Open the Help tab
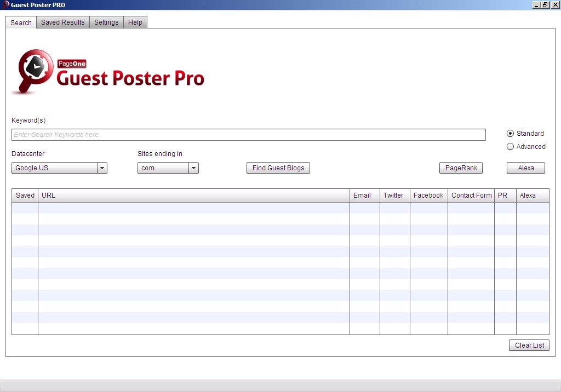The width and height of the screenshot is (561, 392). pos(135,22)
